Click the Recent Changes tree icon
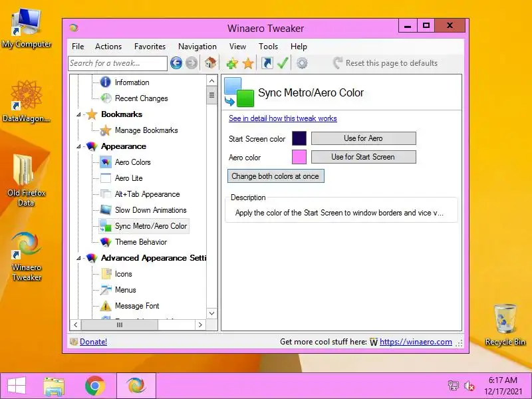The height and width of the screenshot is (399, 532). 106,98
